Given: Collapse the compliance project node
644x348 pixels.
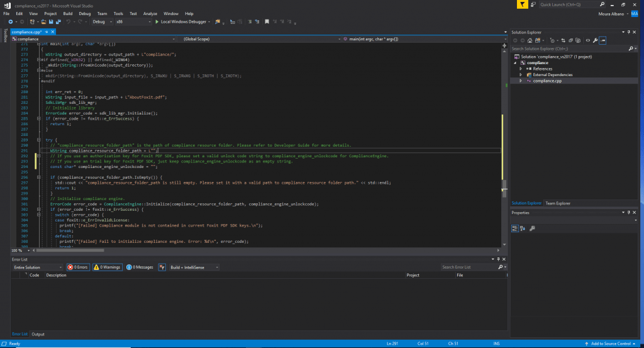Looking at the screenshot, I should point(516,63).
